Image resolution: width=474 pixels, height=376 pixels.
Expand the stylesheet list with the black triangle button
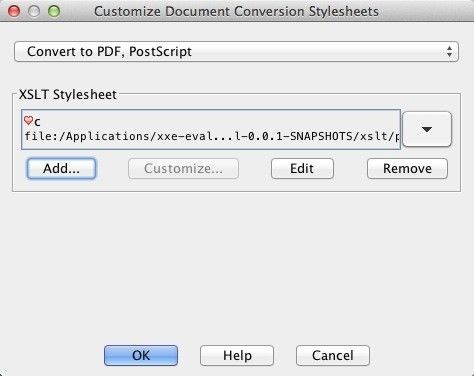pos(427,129)
